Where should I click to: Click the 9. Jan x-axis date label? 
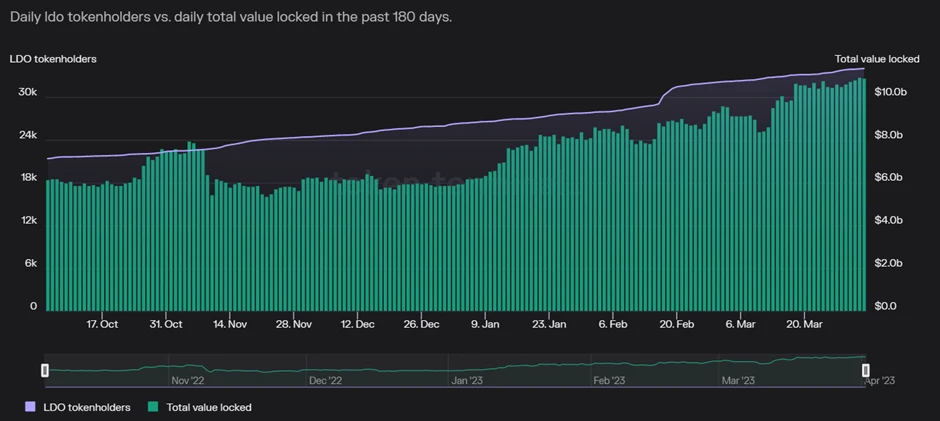coord(485,324)
